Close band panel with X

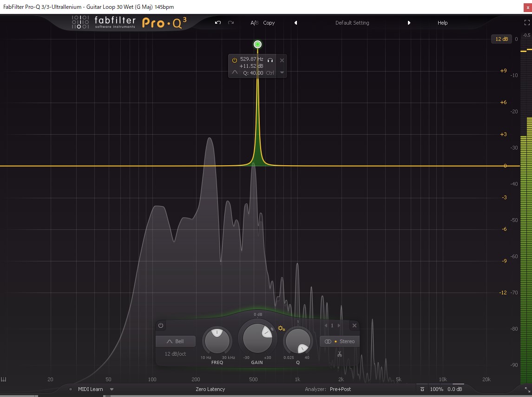(x=355, y=325)
